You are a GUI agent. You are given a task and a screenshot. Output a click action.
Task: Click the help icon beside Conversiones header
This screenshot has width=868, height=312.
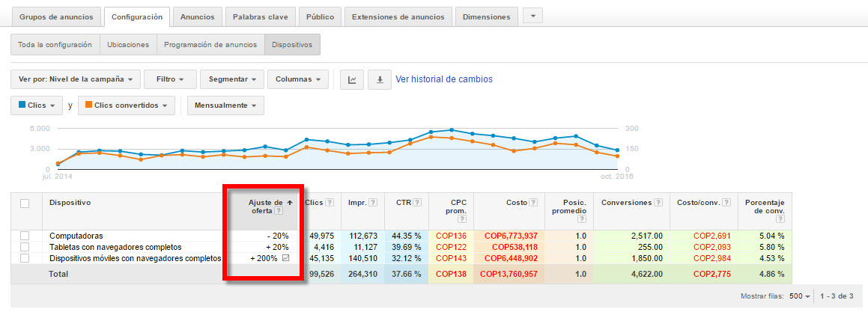click(x=657, y=202)
